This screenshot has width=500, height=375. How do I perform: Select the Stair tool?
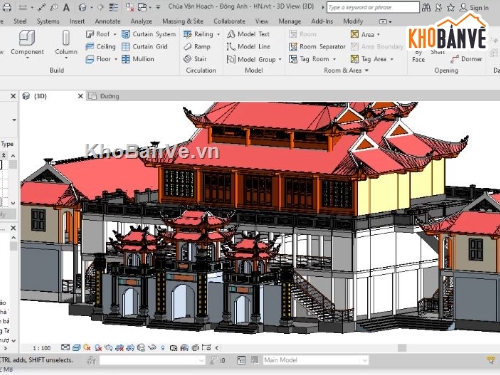point(195,59)
